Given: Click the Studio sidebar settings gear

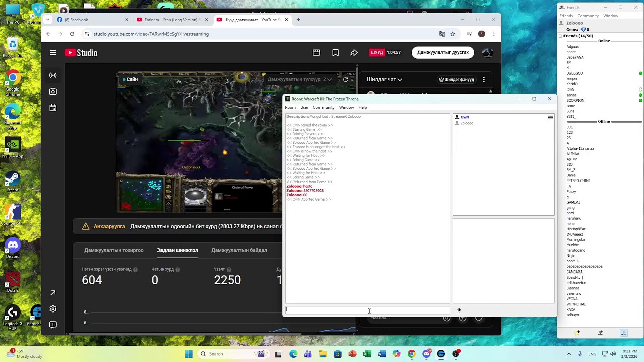Looking at the screenshot, I should pyautogui.click(x=53, y=309).
